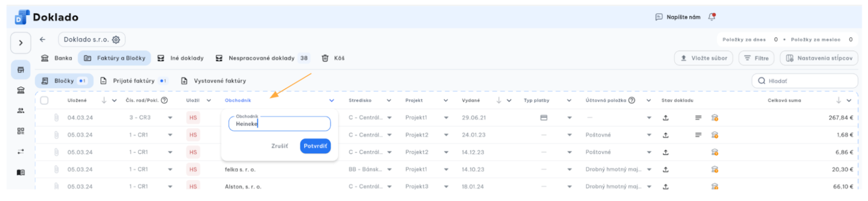Show help for Čís. rad/Pokl. column

(x=164, y=100)
